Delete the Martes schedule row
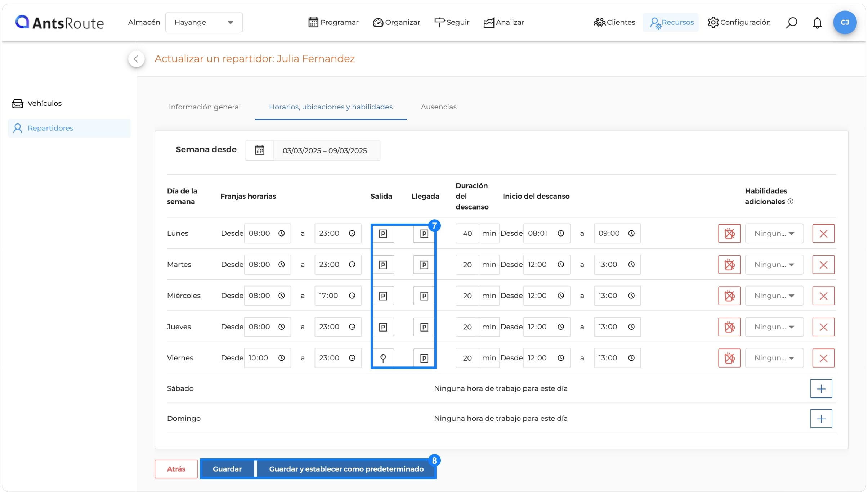The image size is (868, 495). pyautogui.click(x=823, y=265)
